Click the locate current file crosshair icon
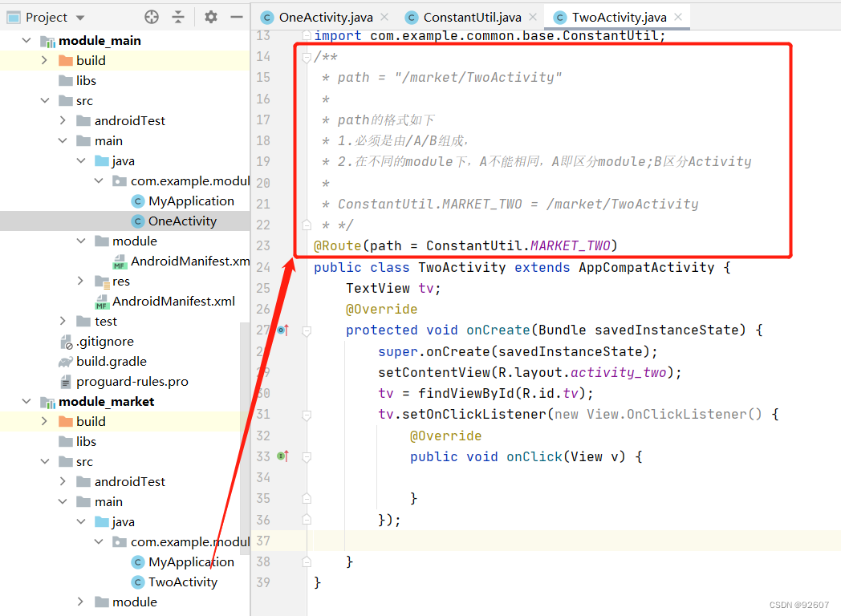Viewport: 841px width, 616px height. 152,17
